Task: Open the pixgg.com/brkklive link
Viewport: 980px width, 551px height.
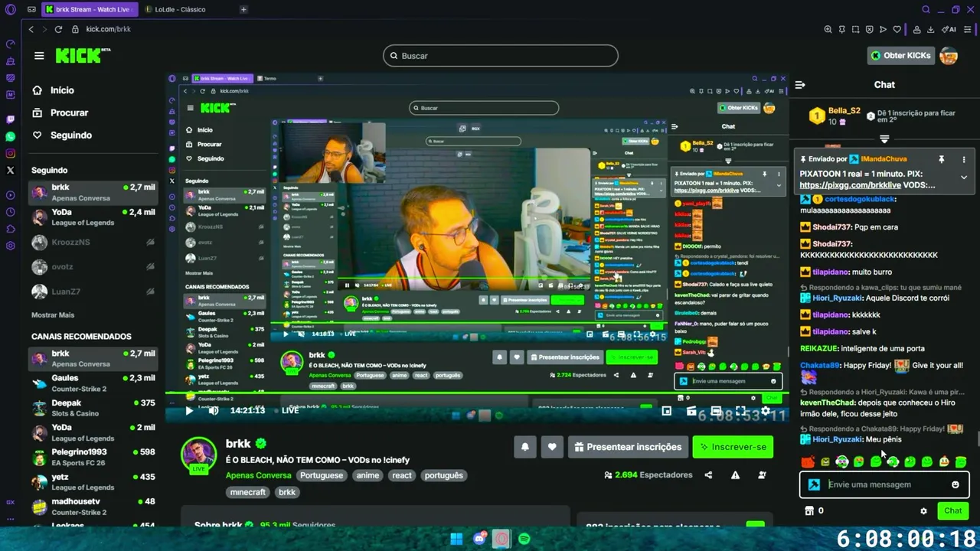Action: point(850,185)
